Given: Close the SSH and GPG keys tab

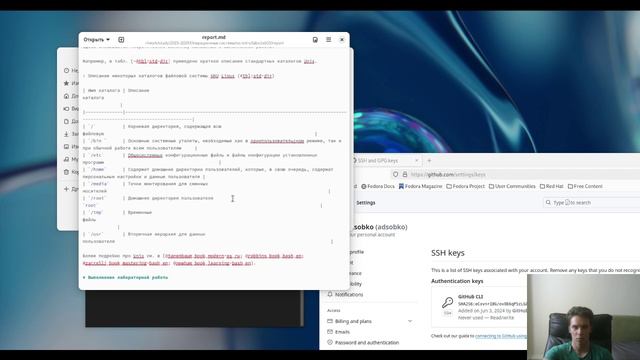Looking at the screenshot, I should click(x=416, y=160).
